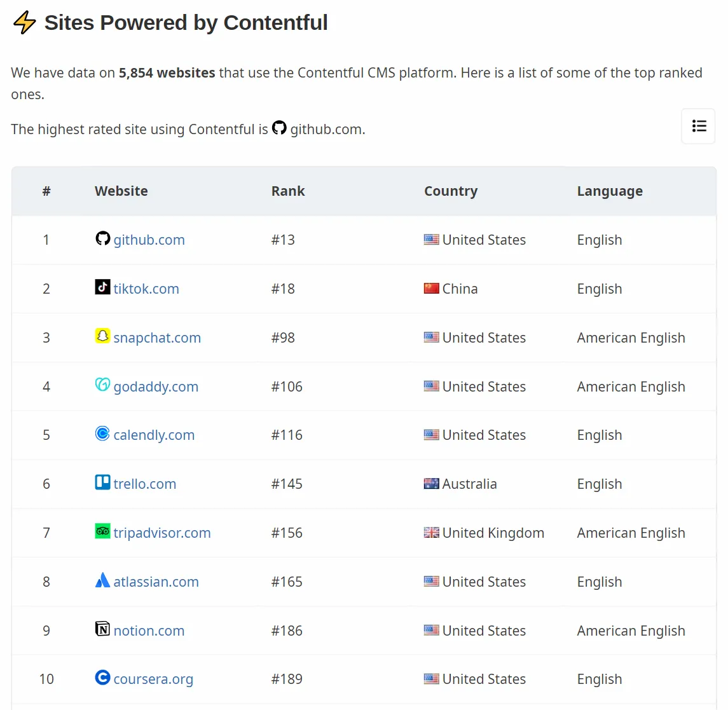The width and height of the screenshot is (728, 710).
Task: Click the US flag in the godaddy.com row
Action: click(x=431, y=386)
